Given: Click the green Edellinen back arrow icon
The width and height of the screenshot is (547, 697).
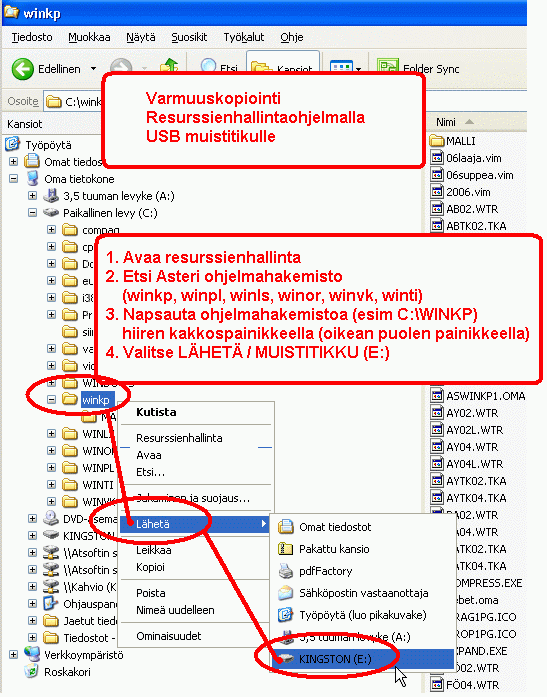Looking at the screenshot, I should 22,69.
